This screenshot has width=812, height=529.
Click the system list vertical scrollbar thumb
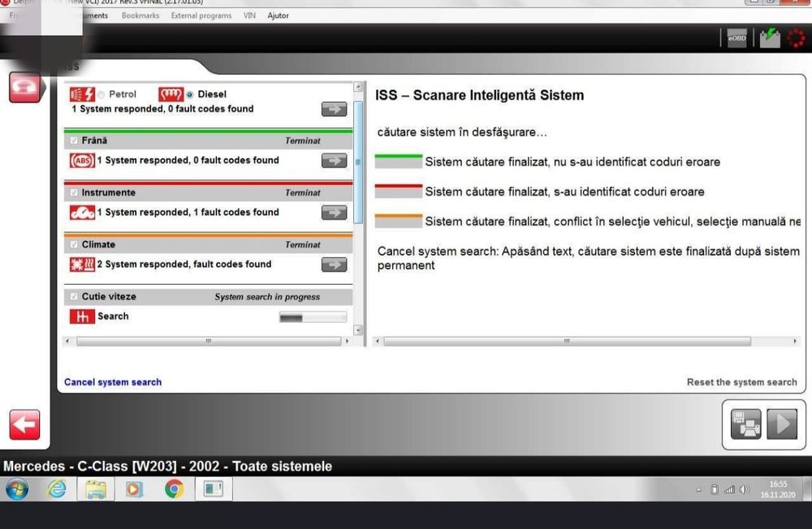pyautogui.click(x=358, y=162)
